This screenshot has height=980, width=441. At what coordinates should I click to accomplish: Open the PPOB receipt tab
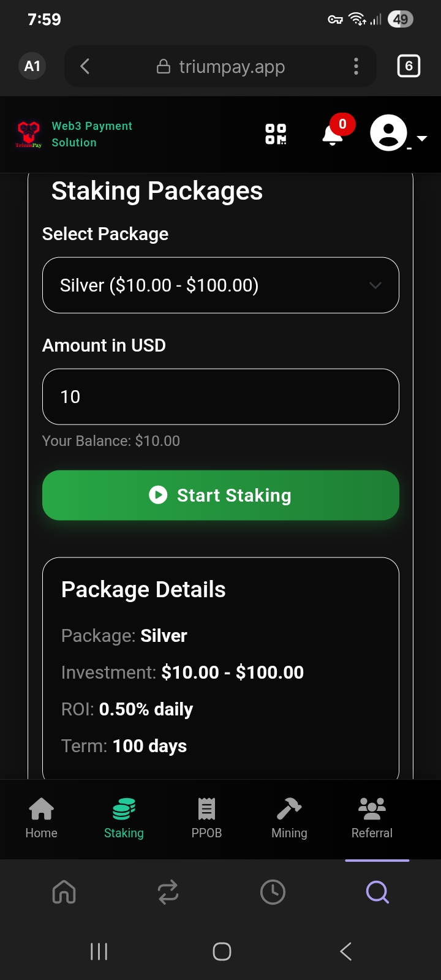coord(206,818)
